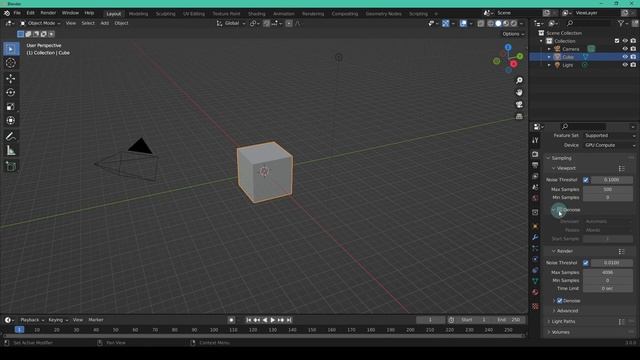Switch to the Animation workspace tab

(284, 13)
